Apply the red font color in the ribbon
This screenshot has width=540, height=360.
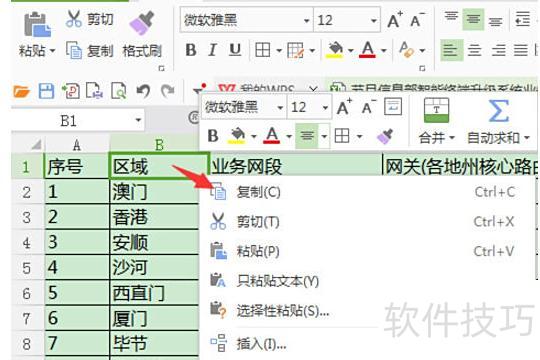(x=367, y=50)
